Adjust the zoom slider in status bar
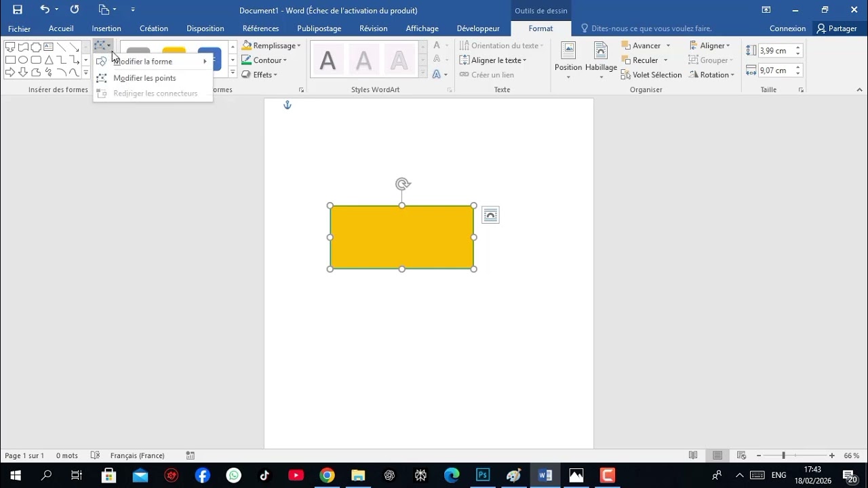 pos(783,455)
